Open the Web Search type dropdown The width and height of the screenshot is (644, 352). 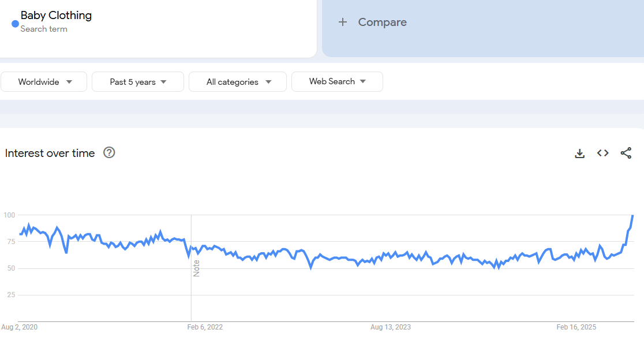click(337, 81)
